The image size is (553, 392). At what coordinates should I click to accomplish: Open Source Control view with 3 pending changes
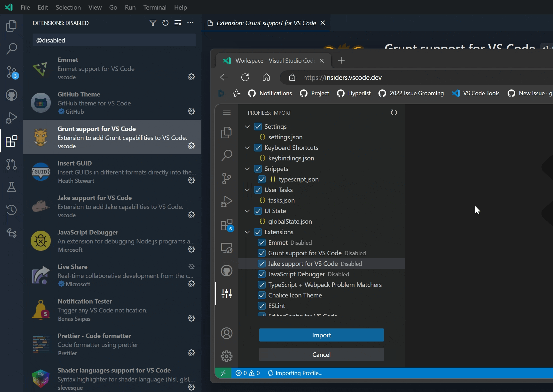(x=12, y=72)
